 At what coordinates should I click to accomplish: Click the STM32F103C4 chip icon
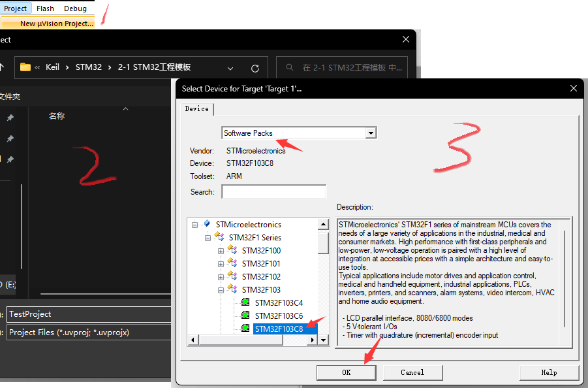(245, 302)
